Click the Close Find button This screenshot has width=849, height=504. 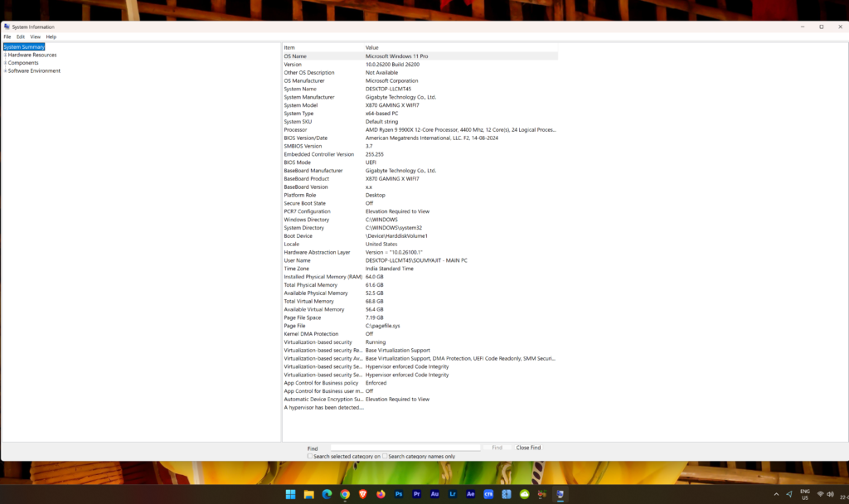point(528,448)
